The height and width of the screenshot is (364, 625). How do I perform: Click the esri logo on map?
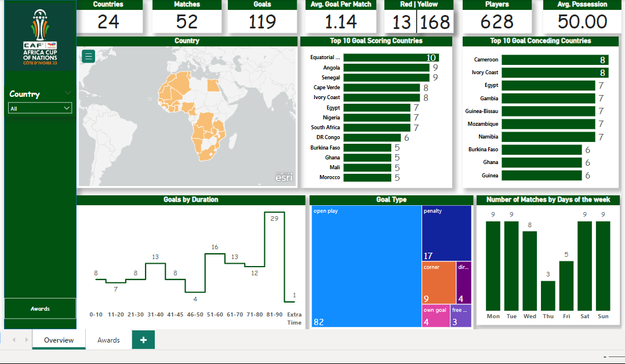coord(284,178)
